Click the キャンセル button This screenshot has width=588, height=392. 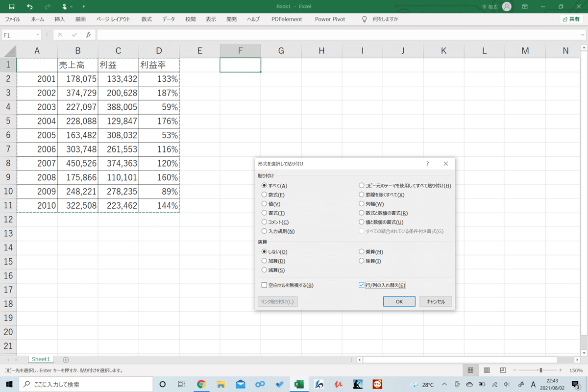click(436, 301)
